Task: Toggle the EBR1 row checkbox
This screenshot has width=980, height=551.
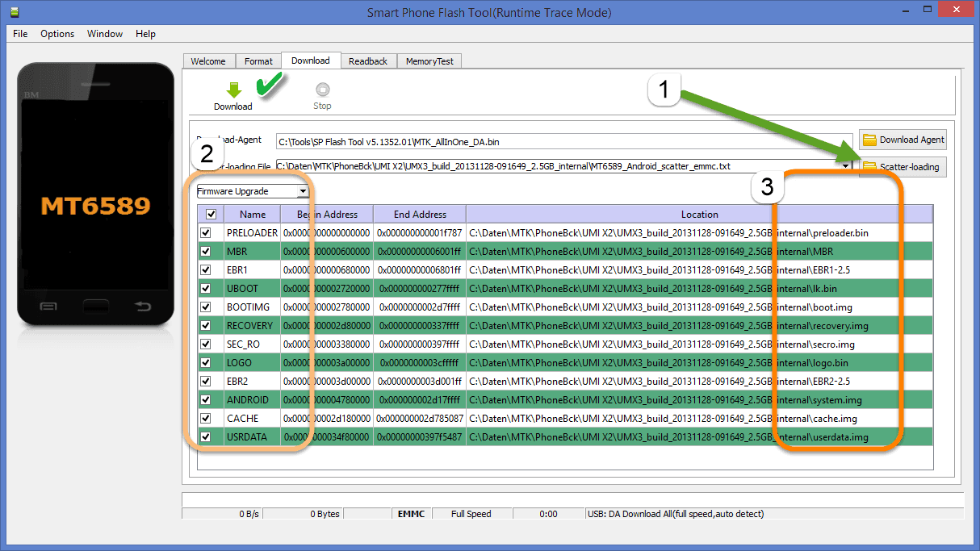Action: pos(206,269)
